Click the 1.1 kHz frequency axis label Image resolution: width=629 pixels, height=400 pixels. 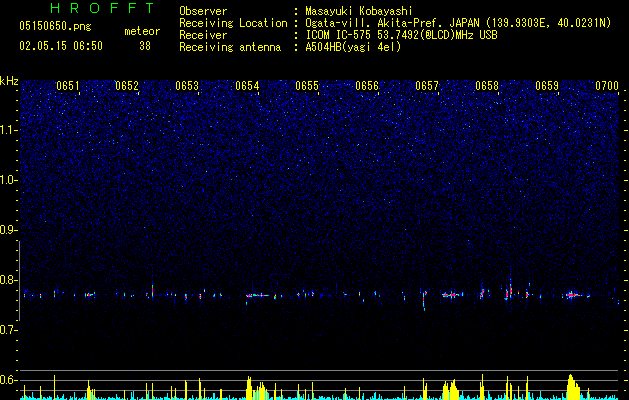tap(9, 130)
